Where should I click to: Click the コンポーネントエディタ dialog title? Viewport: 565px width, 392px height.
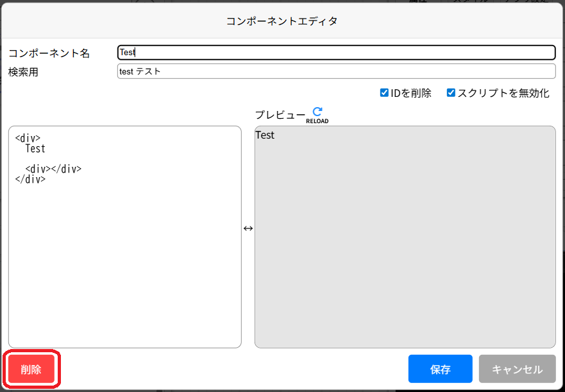(x=282, y=21)
